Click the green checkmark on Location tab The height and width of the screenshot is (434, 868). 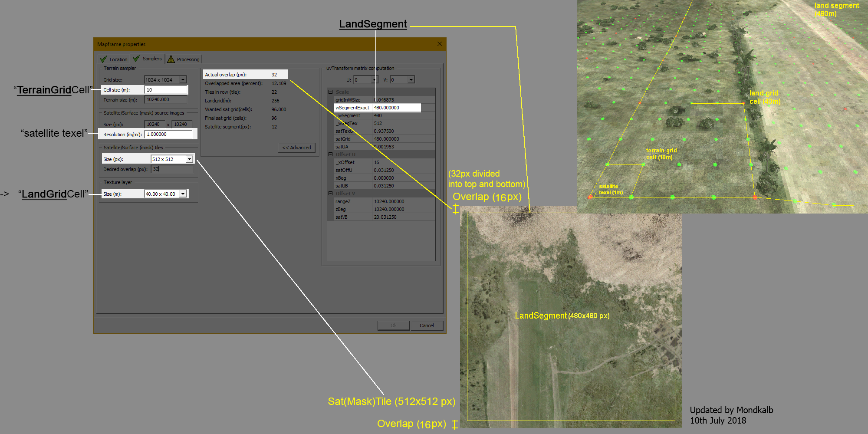click(104, 59)
